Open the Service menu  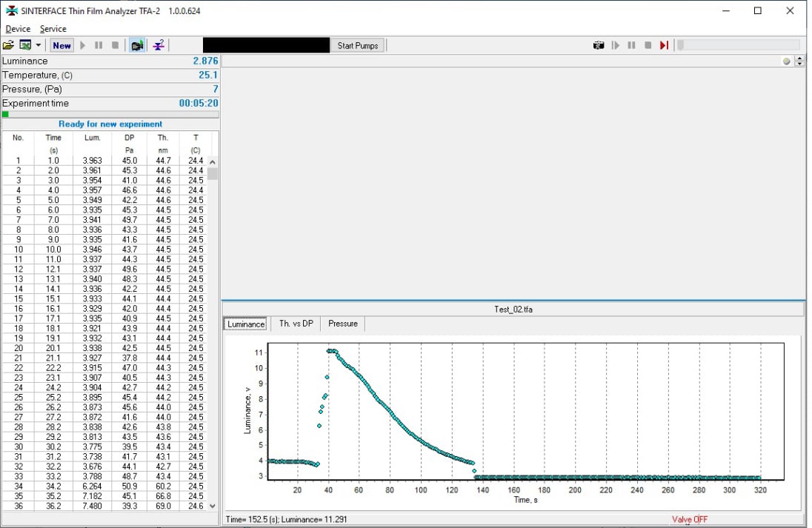53,29
